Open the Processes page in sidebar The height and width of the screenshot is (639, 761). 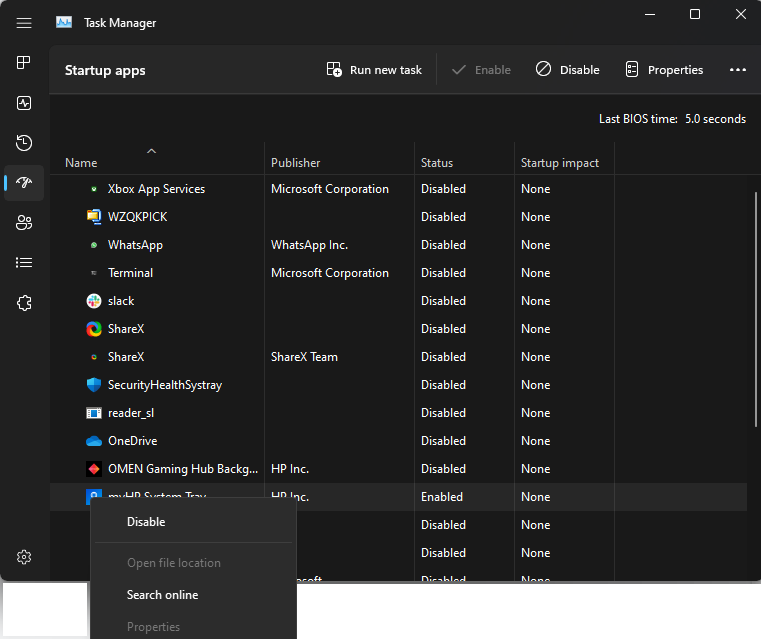(24, 63)
